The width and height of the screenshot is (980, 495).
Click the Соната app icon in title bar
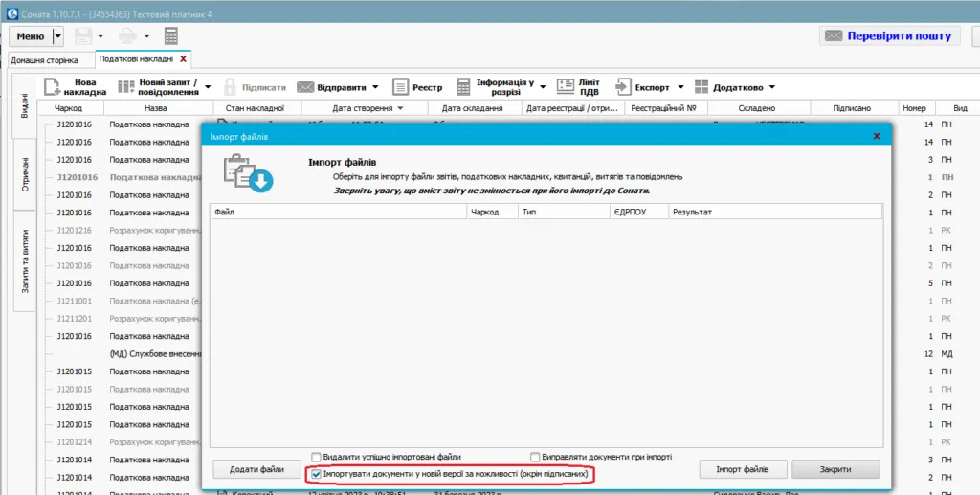(x=11, y=13)
